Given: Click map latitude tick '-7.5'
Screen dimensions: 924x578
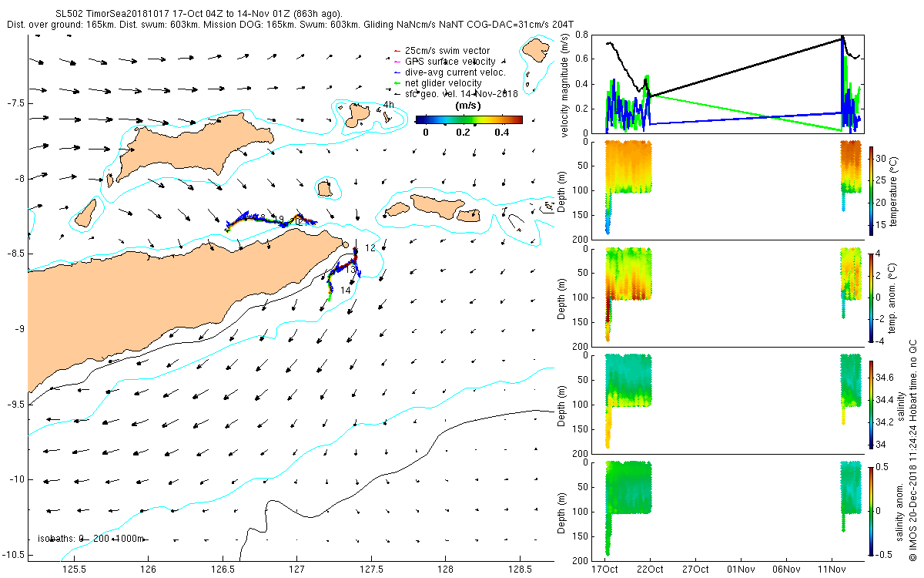Looking at the screenshot, I should point(17,103).
